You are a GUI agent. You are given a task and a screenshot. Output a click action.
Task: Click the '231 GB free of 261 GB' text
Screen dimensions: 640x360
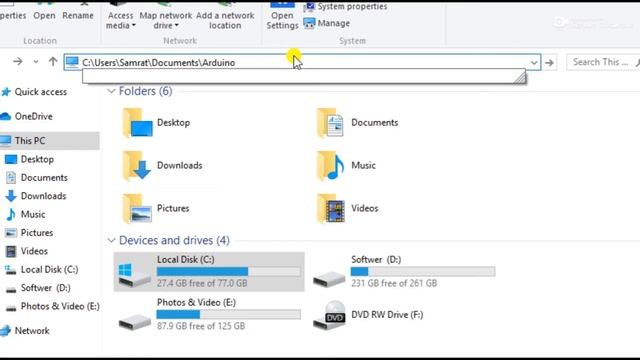[x=394, y=283]
